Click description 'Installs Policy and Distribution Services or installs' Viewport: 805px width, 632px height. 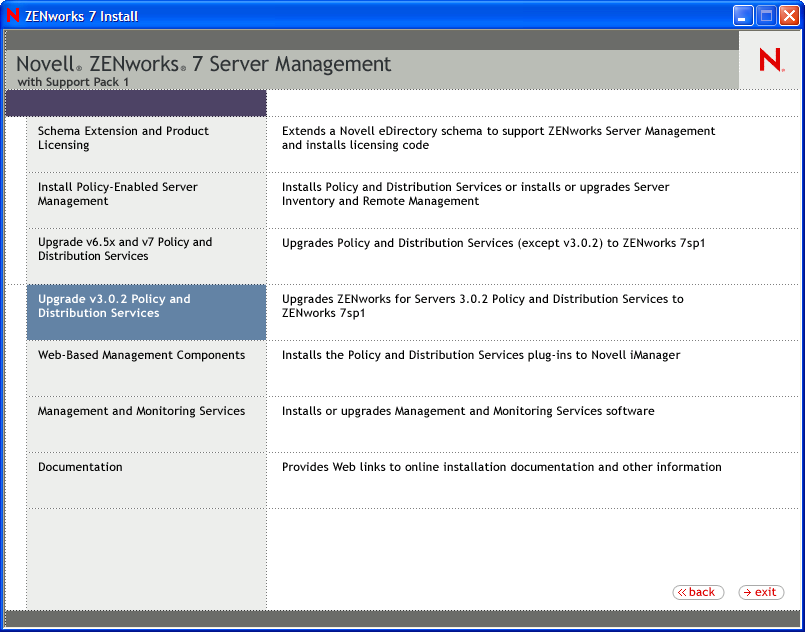coord(475,194)
